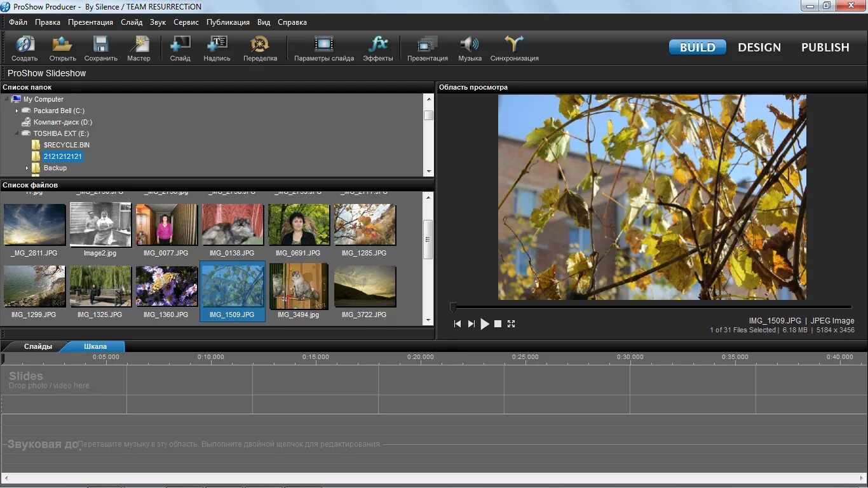The height and width of the screenshot is (488, 868).
Task: Click the Создать (New) toolbar icon
Action: coord(25,48)
